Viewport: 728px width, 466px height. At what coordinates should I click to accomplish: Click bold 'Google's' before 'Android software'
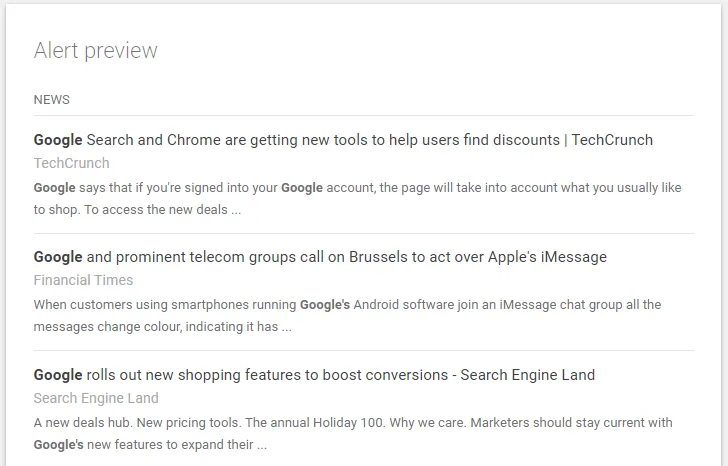(x=325, y=304)
